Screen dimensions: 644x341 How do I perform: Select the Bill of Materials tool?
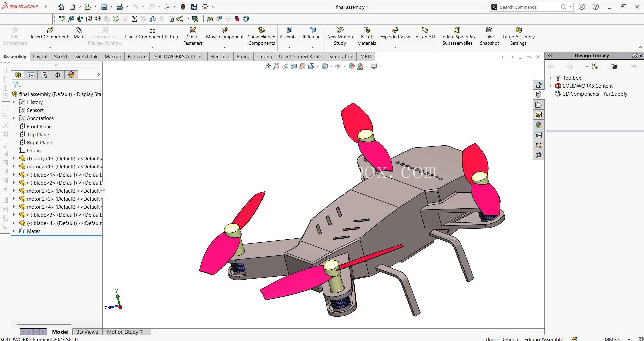pos(366,36)
